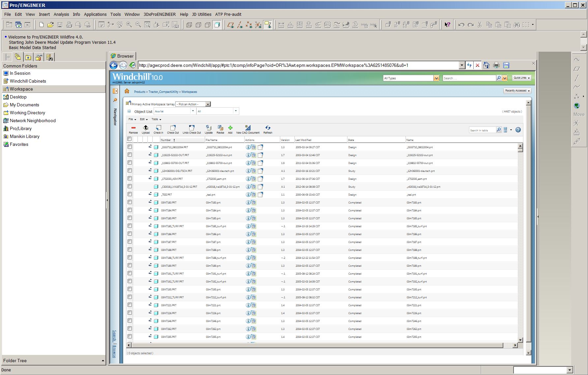Check the box for _0333710_08022004.PRT
Screen dimensions: 588x375
point(130,147)
